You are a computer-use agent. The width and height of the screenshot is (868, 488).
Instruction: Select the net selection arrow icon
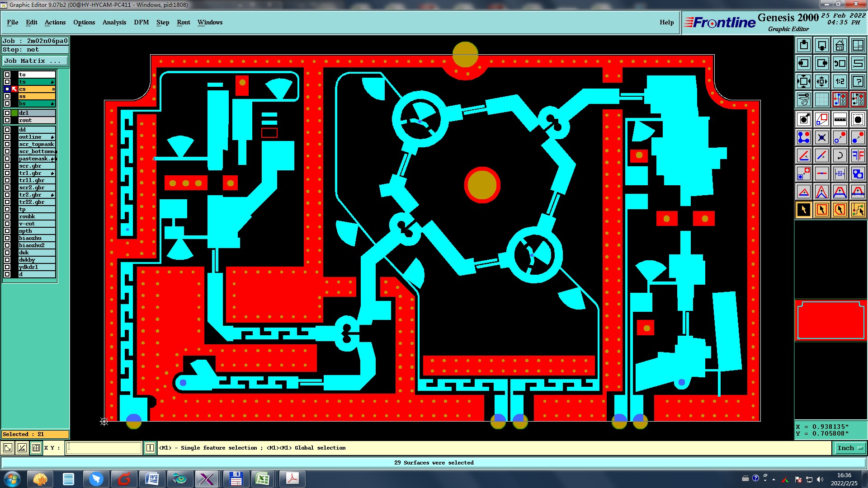pos(858,210)
